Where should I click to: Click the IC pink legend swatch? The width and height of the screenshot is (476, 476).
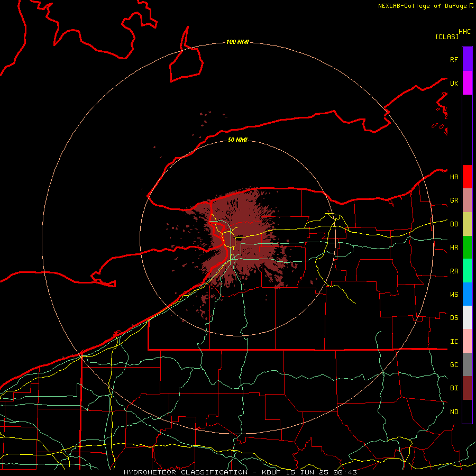pos(467,341)
